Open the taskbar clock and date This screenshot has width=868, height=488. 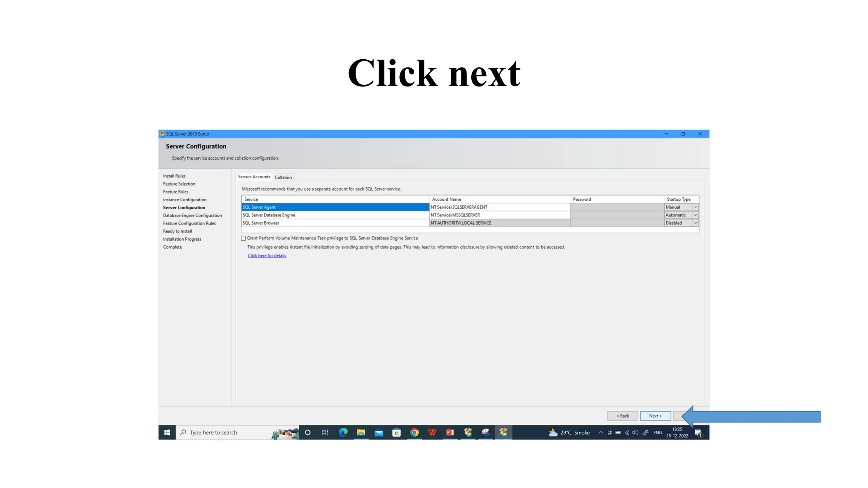pos(677,433)
